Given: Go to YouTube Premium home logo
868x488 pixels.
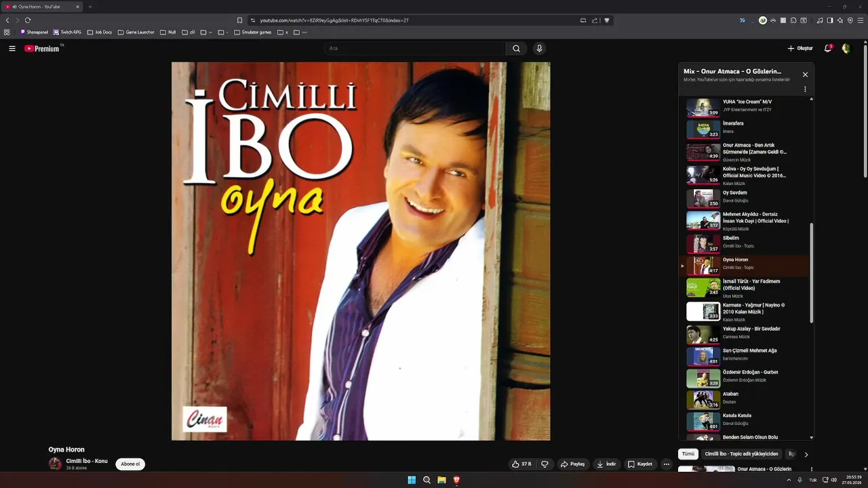Looking at the screenshot, I should 42,49.
